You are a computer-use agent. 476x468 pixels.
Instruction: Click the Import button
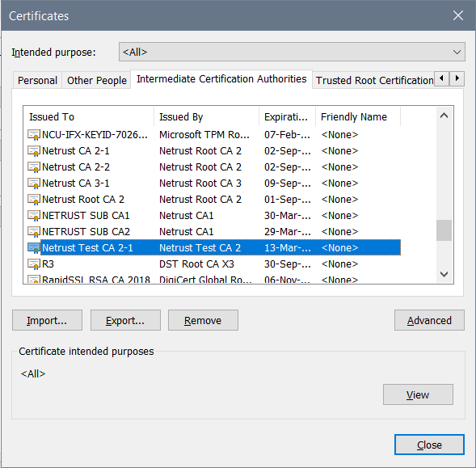point(47,320)
